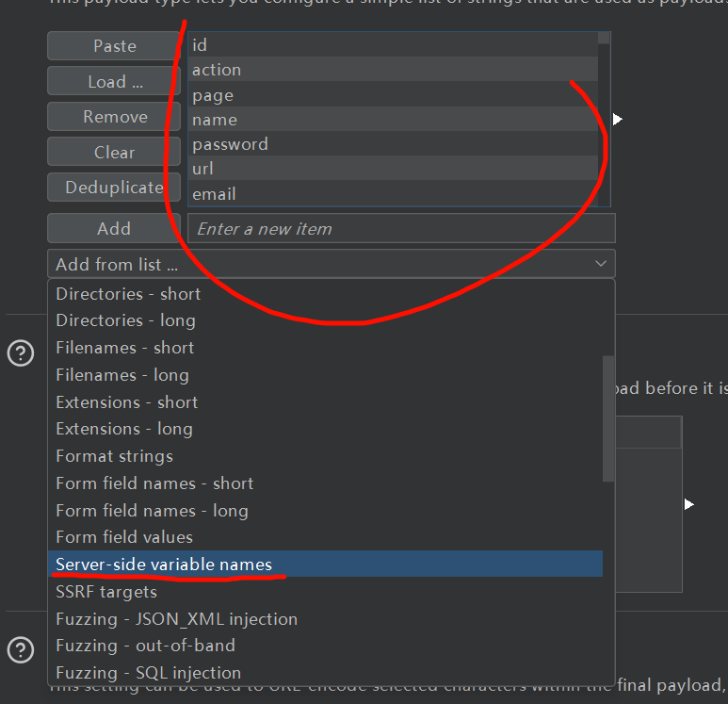Open help icon beside payload encoding section
The width and height of the screenshot is (728, 704).
tap(20, 650)
